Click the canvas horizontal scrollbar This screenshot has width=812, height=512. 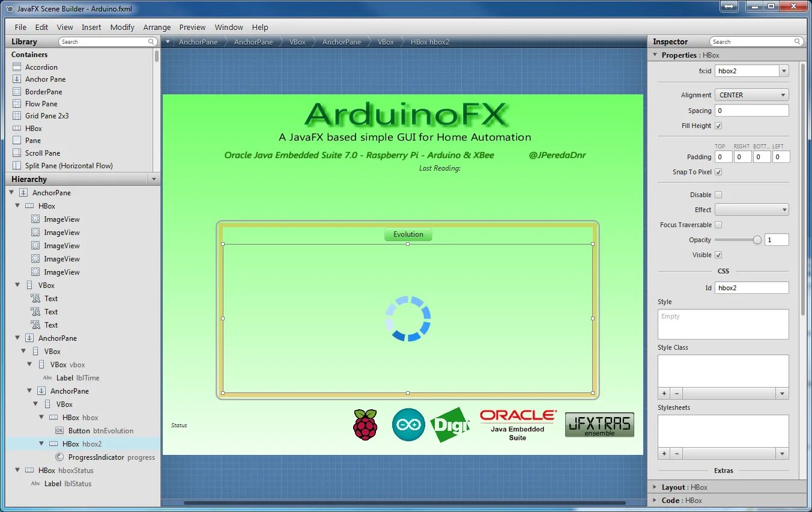click(x=404, y=502)
